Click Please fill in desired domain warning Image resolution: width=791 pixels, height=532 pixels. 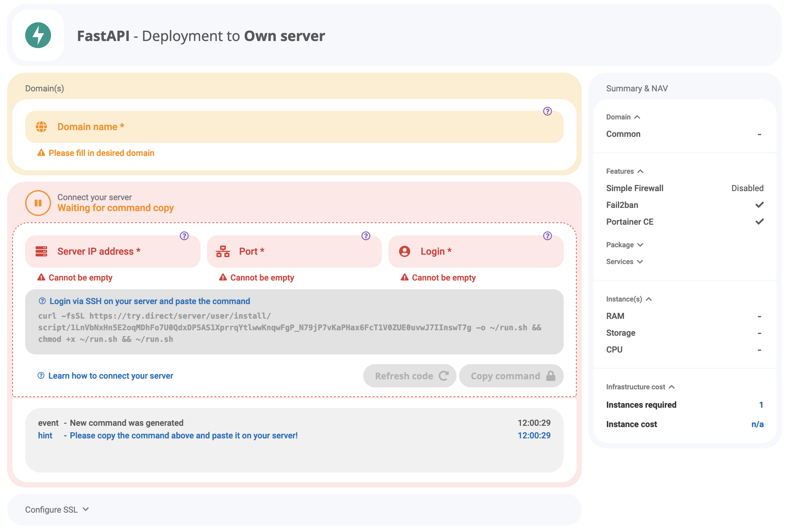click(x=101, y=153)
